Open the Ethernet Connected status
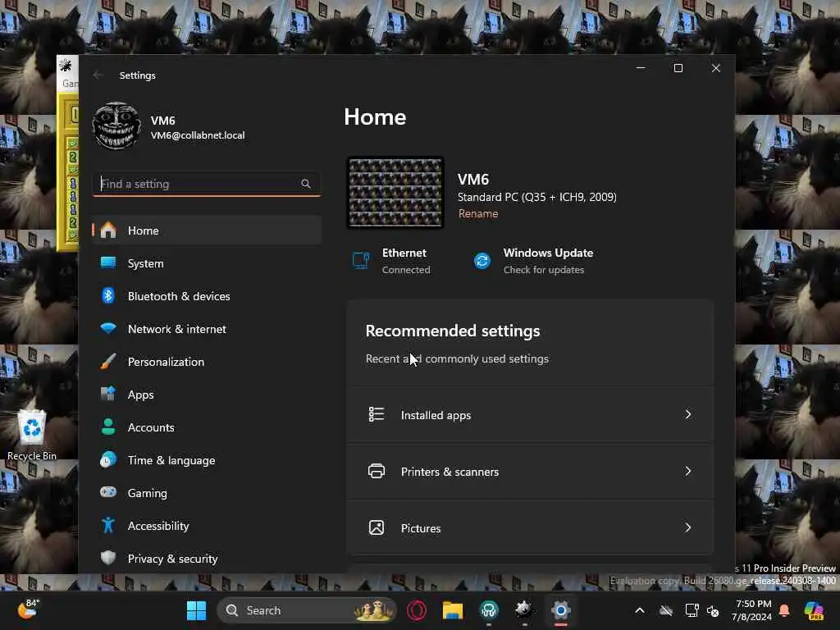 coord(392,261)
